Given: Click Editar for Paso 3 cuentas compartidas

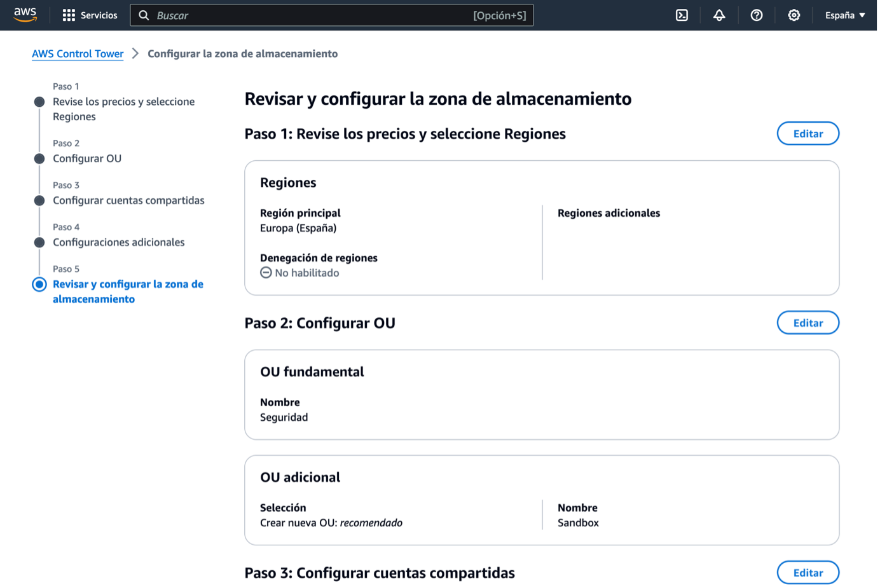Looking at the screenshot, I should (x=808, y=572).
